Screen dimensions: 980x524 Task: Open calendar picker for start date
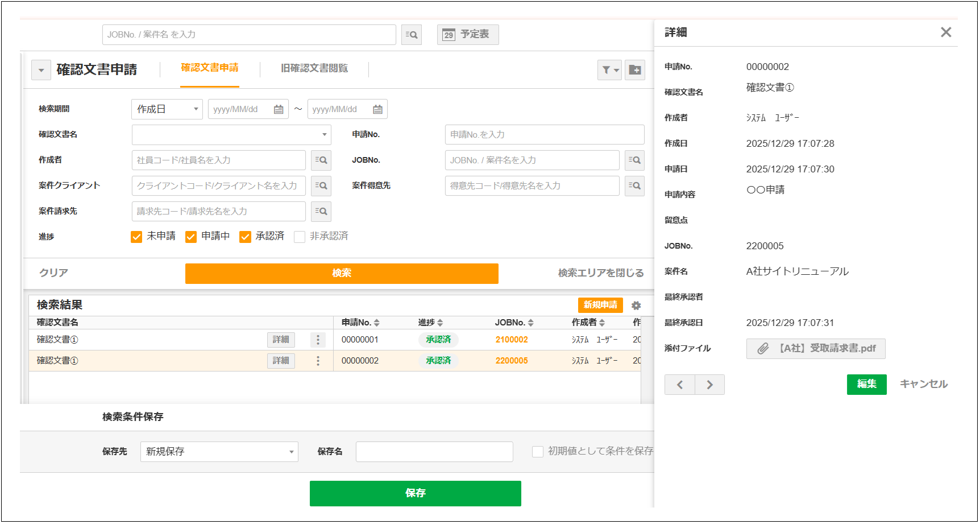coord(279,109)
